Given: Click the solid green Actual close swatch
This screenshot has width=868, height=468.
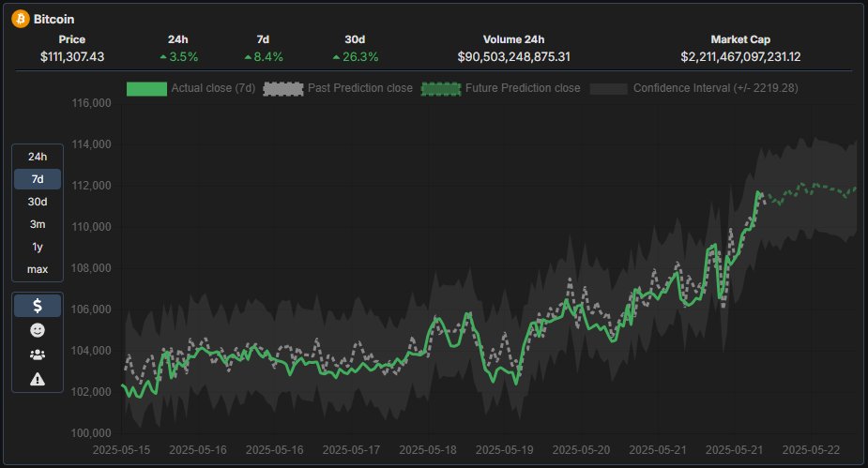Looking at the screenshot, I should pos(146,89).
